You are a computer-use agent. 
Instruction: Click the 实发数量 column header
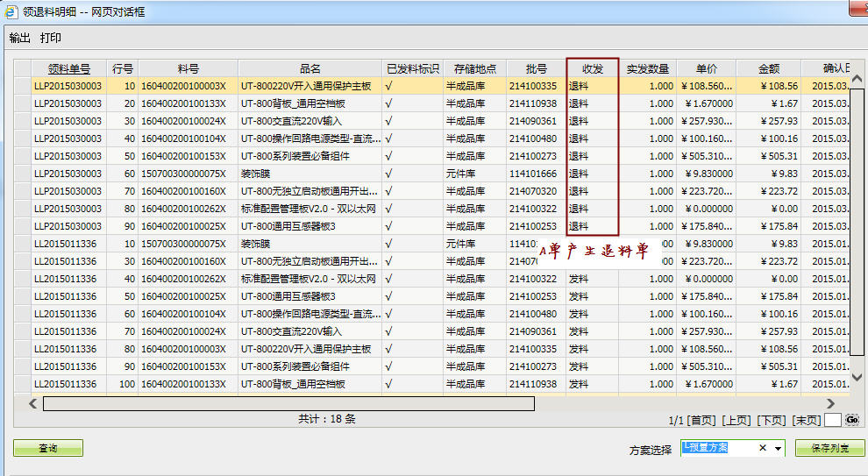648,68
